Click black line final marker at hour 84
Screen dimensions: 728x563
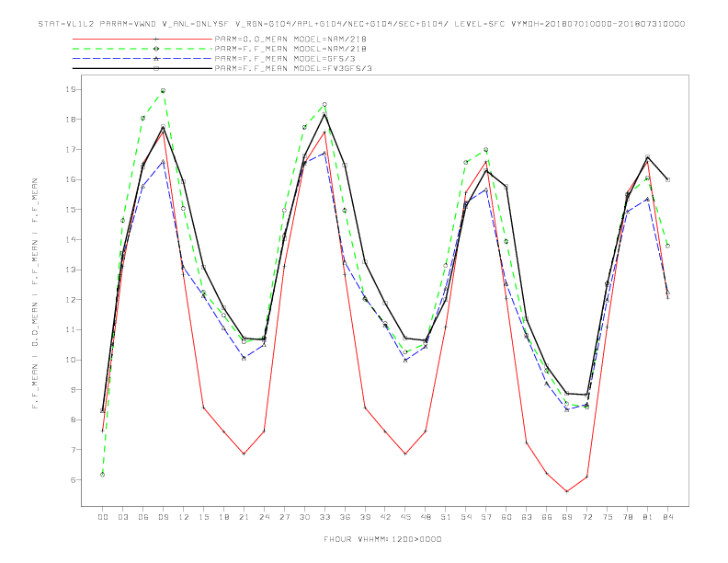667,179
